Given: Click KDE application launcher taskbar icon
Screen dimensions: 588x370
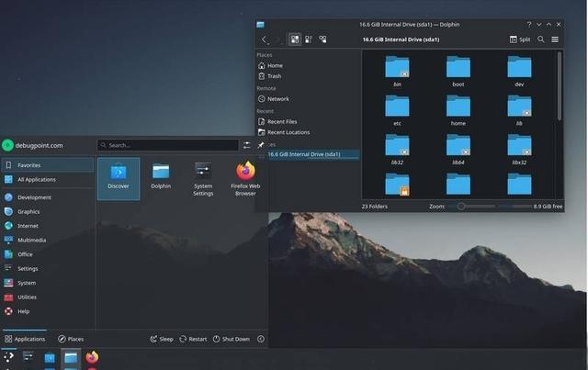Looking at the screenshot, I should point(8,357).
